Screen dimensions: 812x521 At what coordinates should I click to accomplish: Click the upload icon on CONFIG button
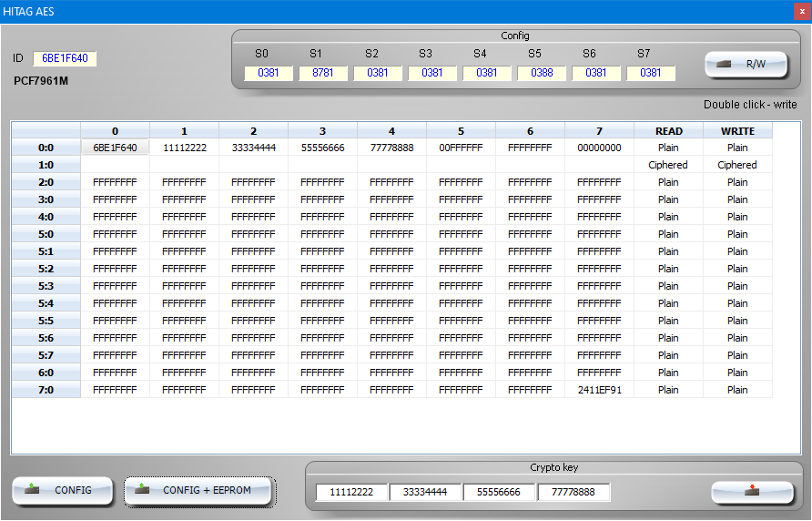32,489
